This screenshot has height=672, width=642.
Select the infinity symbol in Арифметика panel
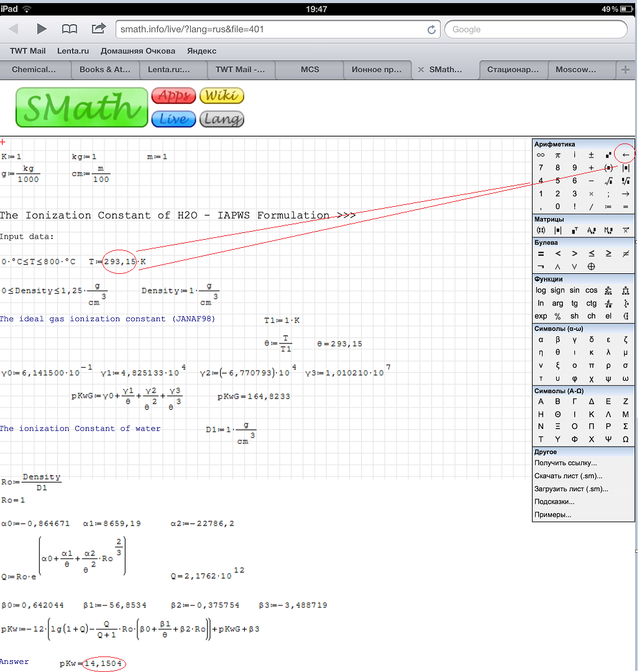(x=541, y=155)
